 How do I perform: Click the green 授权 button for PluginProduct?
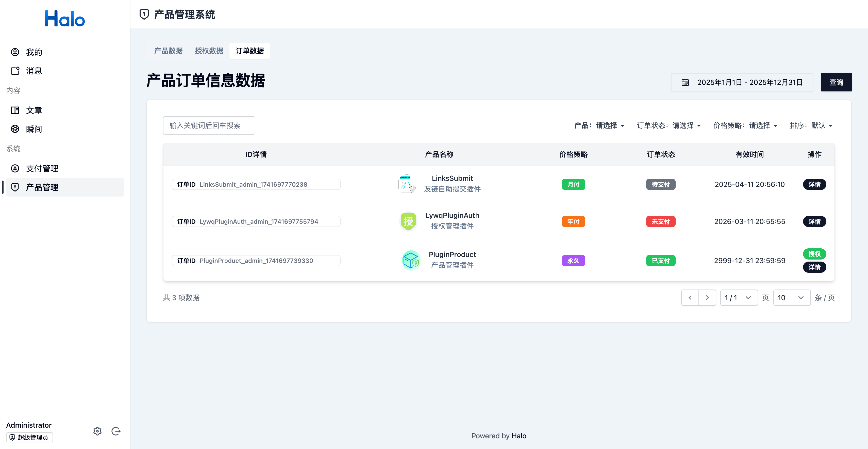click(814, 254)
